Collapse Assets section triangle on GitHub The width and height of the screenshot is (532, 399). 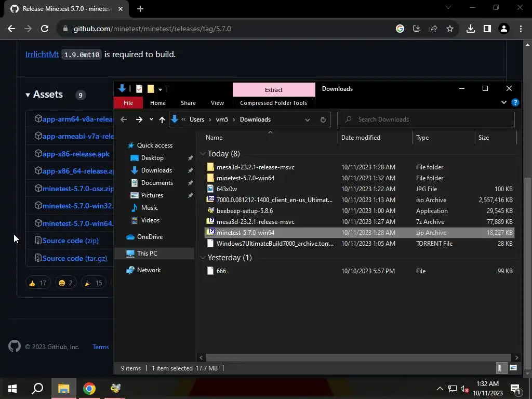click(28, 95)
